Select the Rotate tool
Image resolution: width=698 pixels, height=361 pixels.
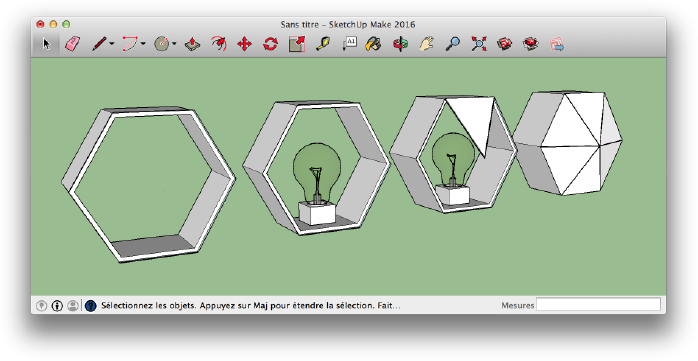270,44
